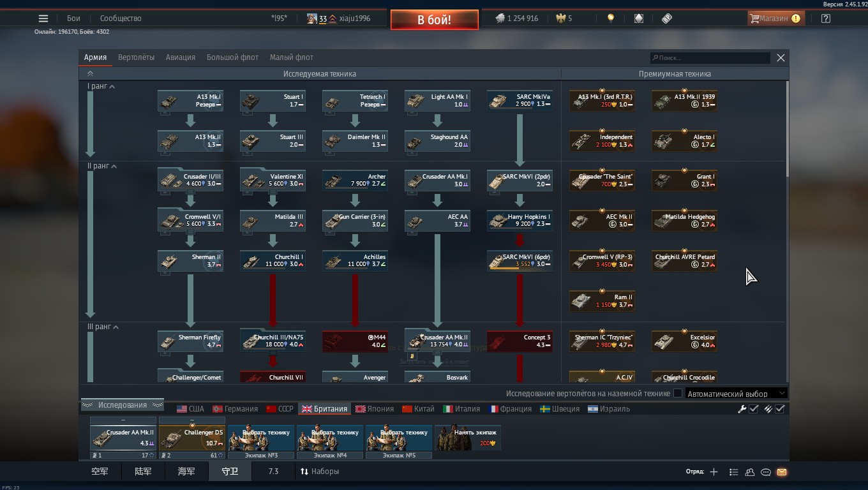The height and width of the screenshot is (490, 868).
Task: Select the Matilda Hedgehog premium tank
Action: point(684,221)
